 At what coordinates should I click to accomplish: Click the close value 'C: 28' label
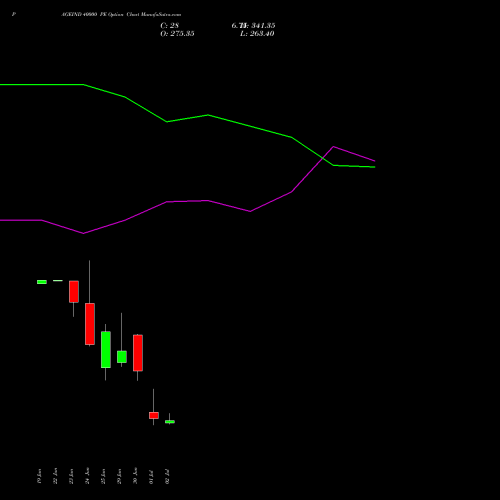[x=170, y=26]
